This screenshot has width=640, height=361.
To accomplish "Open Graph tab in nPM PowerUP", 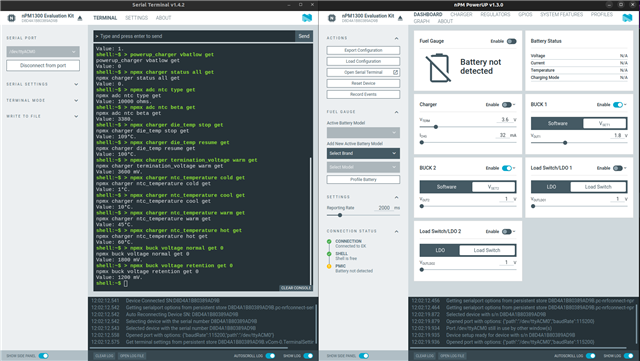I will pyautogui.click(x=422, y=21).
